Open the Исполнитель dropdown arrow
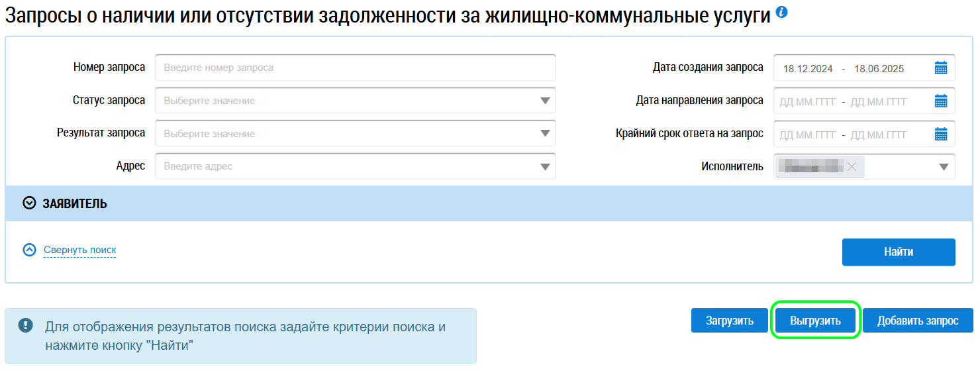The height and width of the screenshot is (371, 980). click(944, 167)
